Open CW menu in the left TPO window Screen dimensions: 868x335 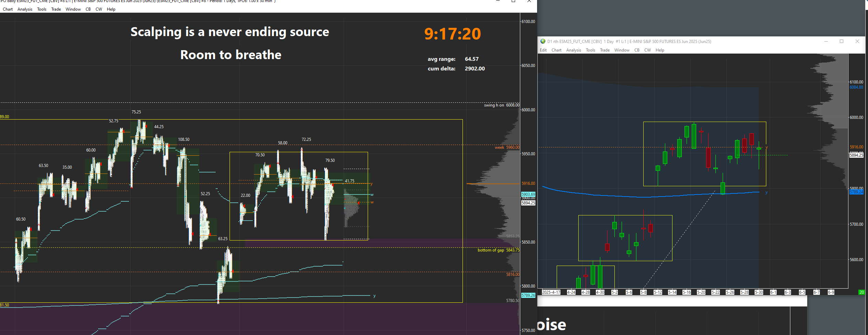(x=99, y=9)
